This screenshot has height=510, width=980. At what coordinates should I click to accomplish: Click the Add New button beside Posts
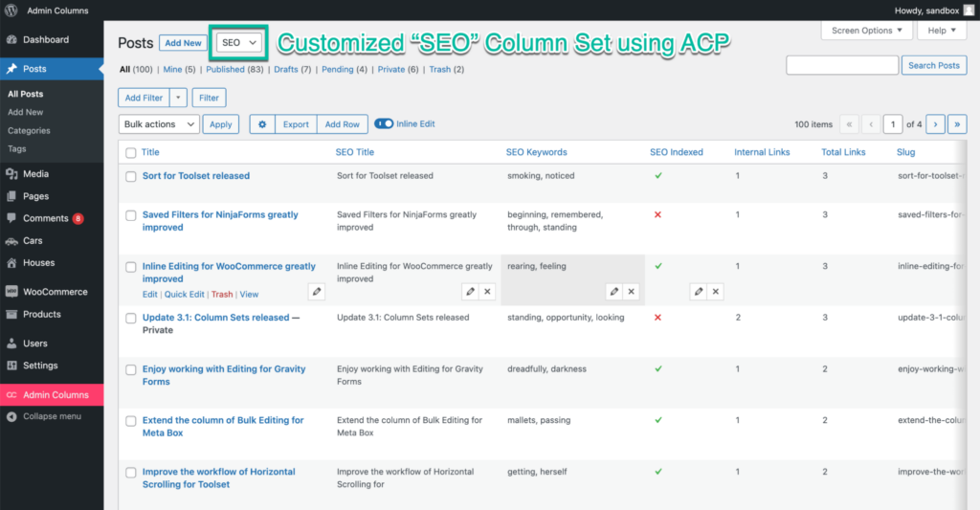(x=183, y=42)
